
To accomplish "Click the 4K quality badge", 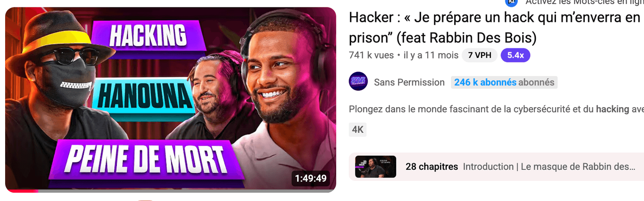I will point(358,130).
